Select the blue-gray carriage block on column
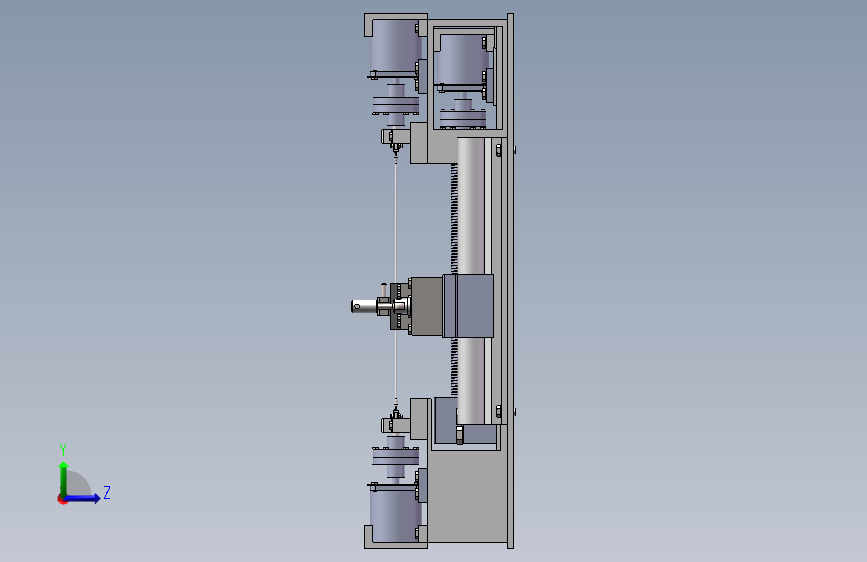This screenshot has height=562, width=867. [468, 305]
